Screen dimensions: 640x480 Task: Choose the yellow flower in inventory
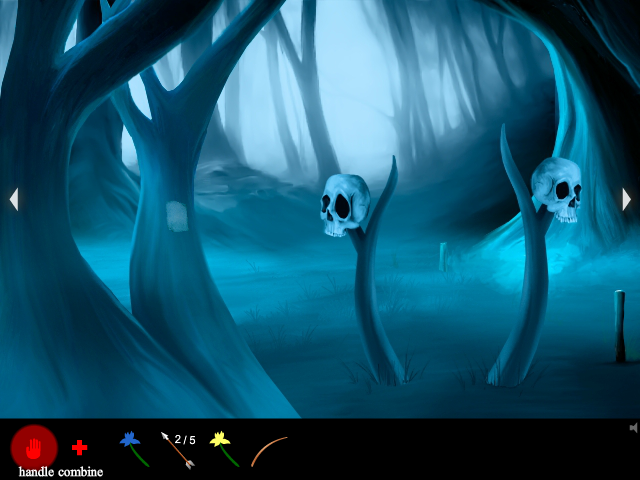tap(224, 449)
